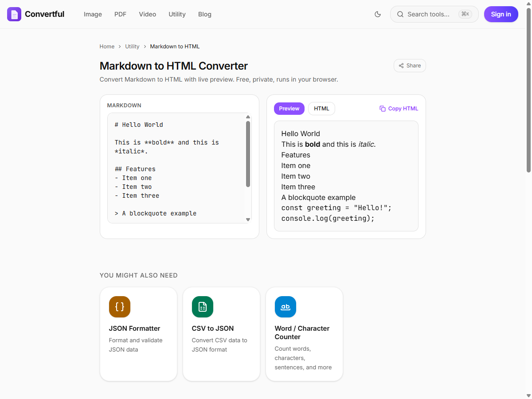Image resolution: width=532 pixels, height=399 pixels.
Task: Click the "## Features" markdown line
Action: (135, 169)
